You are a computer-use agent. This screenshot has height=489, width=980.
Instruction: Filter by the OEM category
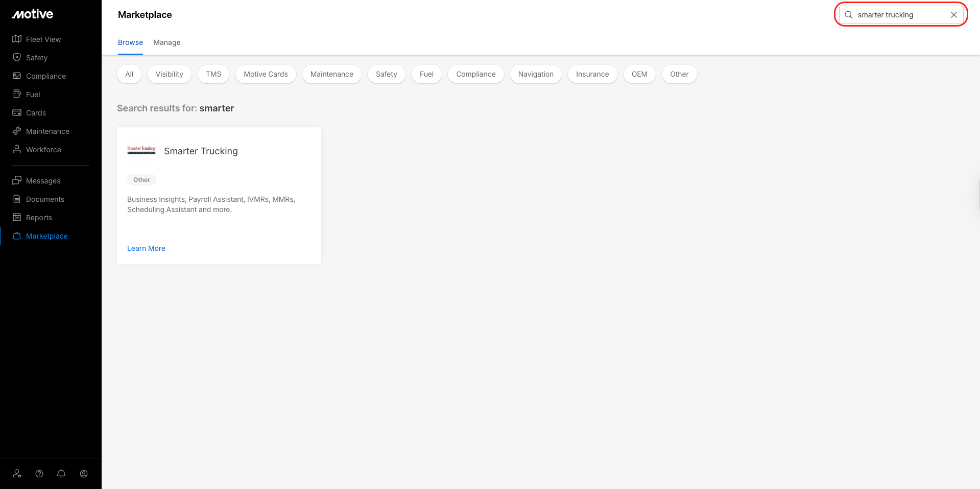[639, 74]
